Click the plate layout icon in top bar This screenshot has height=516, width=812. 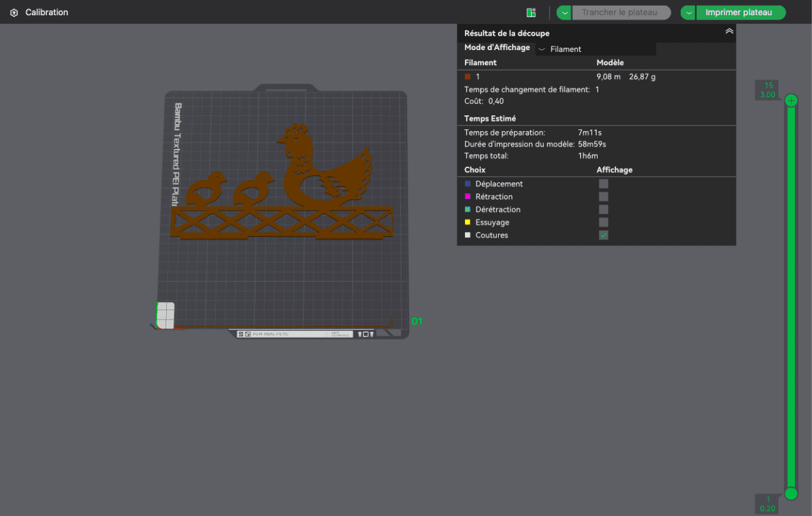click(x=531, y=13)
